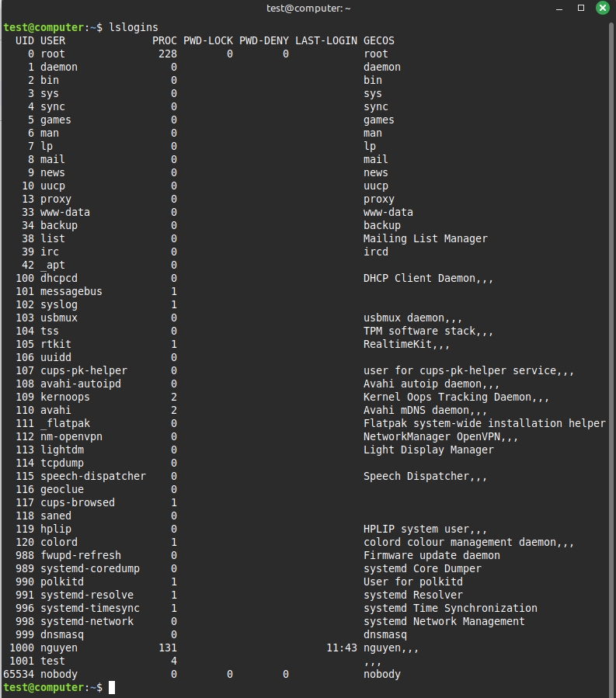The width and height of the screenshot is (616, 698).
Task: Click the systemd-coredump username
Action: 90,568
